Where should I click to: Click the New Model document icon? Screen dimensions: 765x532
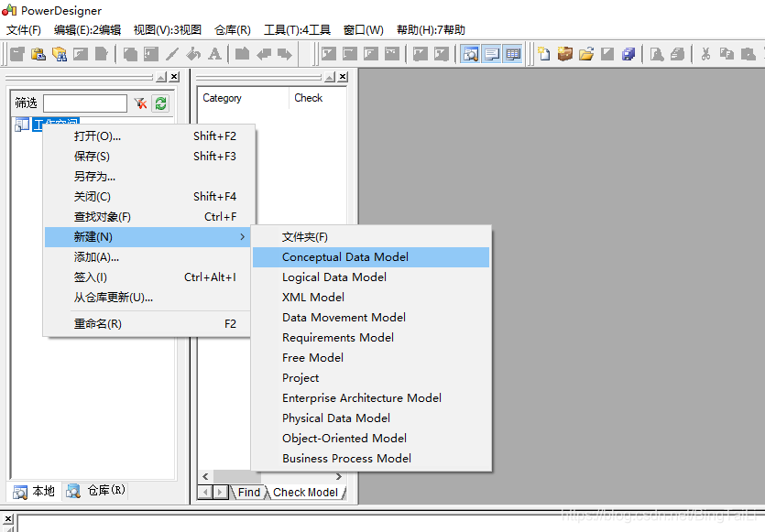[544, 54]
